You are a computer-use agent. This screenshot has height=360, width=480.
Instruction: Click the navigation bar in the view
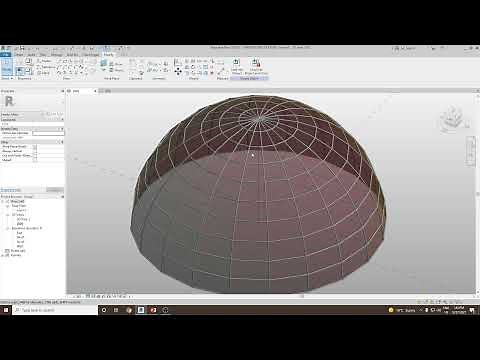471,151
